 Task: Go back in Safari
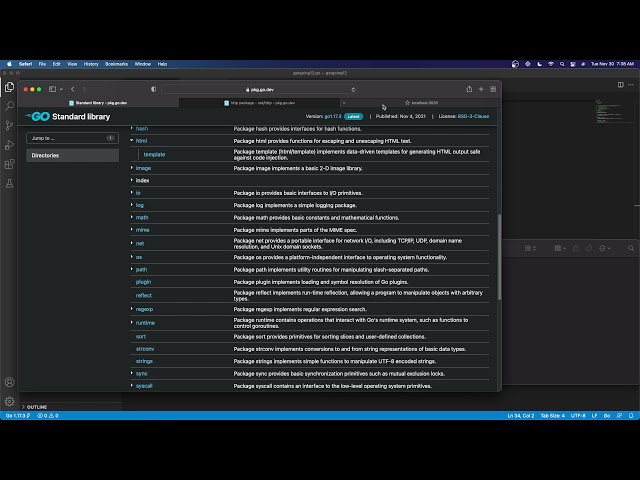pos(73,89)
